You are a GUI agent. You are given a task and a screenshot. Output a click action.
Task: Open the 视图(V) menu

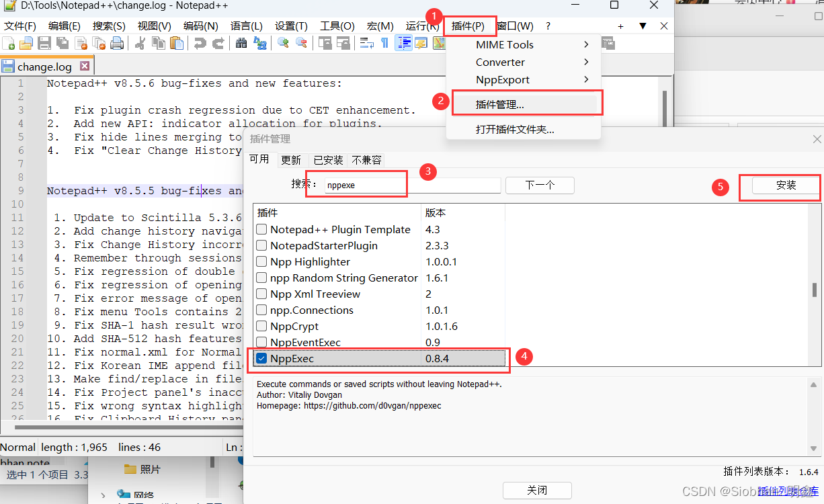154,26
